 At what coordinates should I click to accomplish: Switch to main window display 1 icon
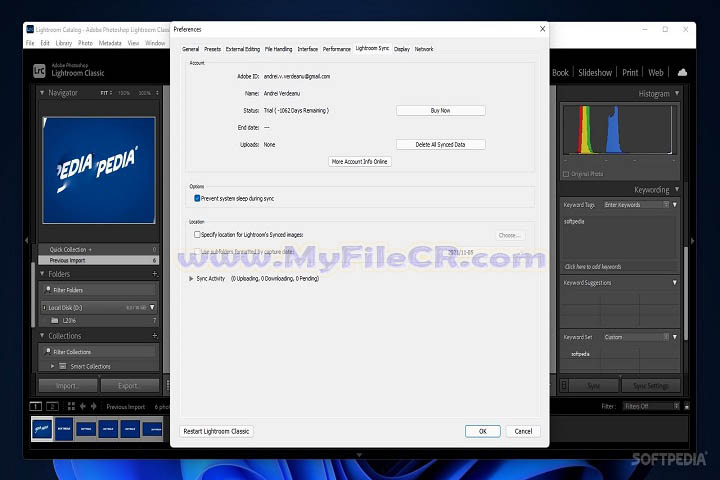[x=35, y=406]
